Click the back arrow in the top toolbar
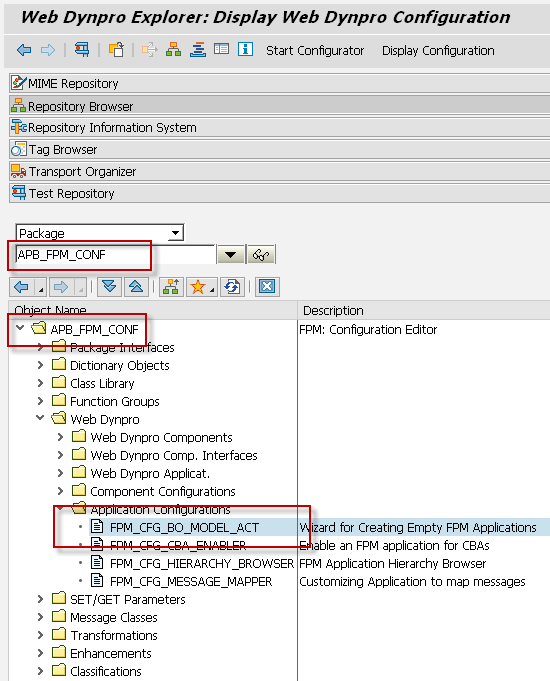 [24, 50]
